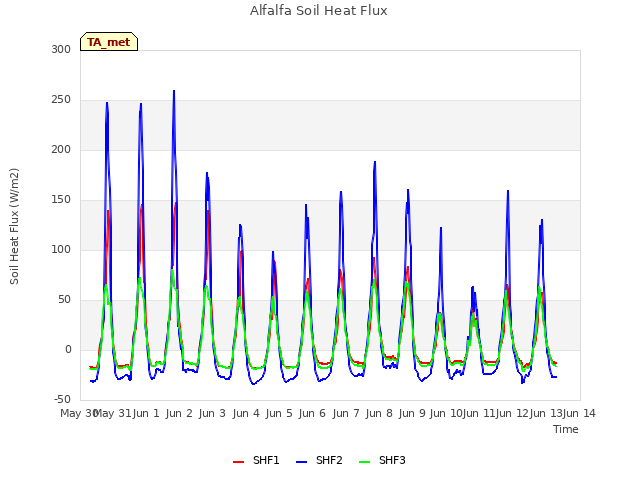Click the chart title Alfalfa Soil Heat Flux
Image resolution: width=640 pixels, height=480 pixels.
[319, 11]
